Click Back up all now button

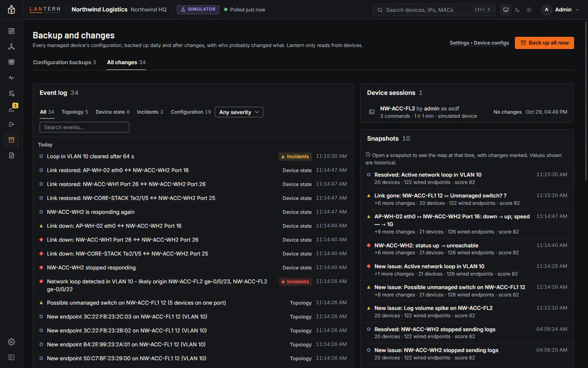544,43
